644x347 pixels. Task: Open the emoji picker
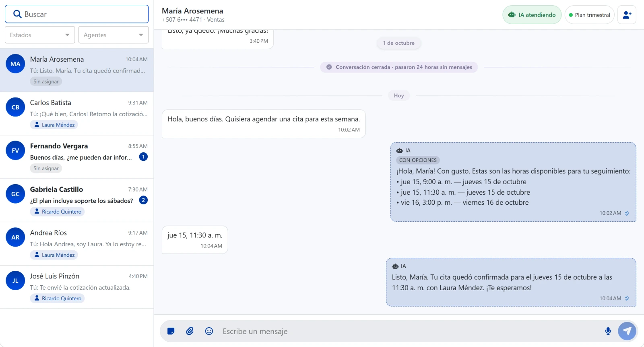click(x=209, y=331)
